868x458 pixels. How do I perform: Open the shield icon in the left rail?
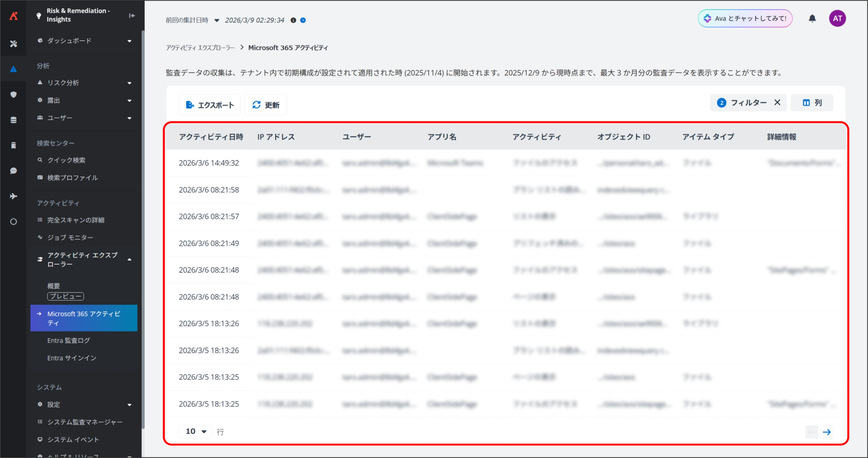(x=14, y=95)
